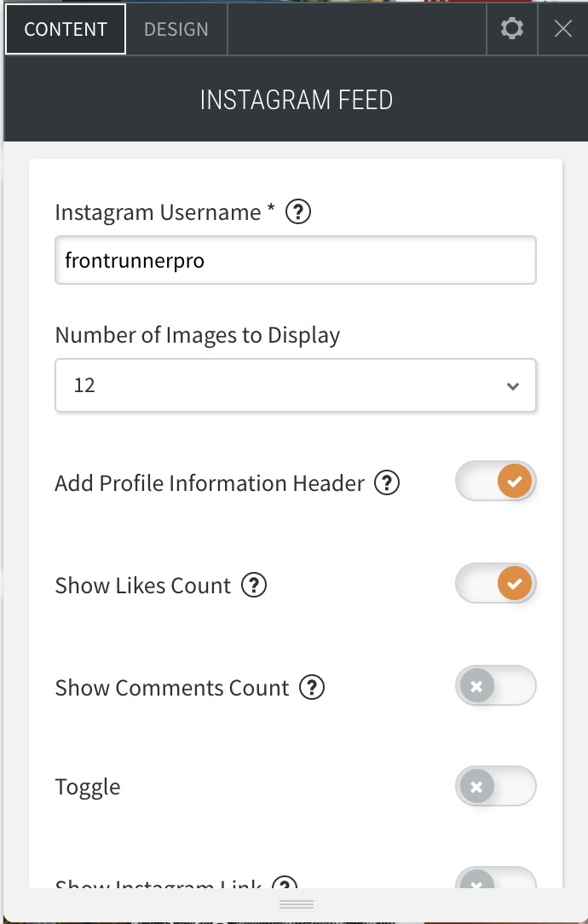Image resolution: width=588 pixels, height=924 pixels.
Task: Enable the Show Instagram Link toggle
Action: click(495, 878)
